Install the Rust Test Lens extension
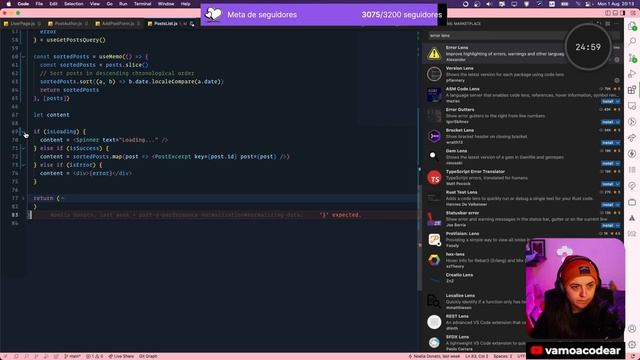The image size is (640, 360). click(x=608, y=204)
